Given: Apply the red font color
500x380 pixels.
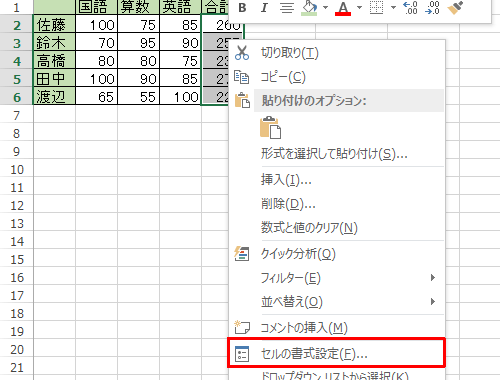Looking at the screenshot, I should tap(343, 8).
